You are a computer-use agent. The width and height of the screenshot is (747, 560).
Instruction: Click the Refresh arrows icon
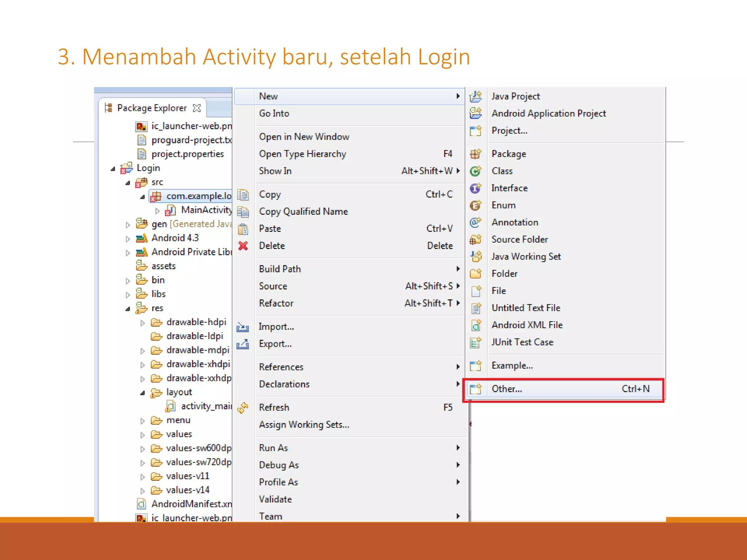pyautogui.click(x=243, y=408)
